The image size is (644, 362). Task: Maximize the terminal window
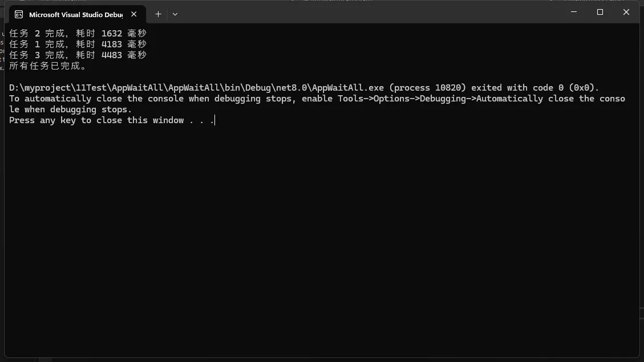[x=600, y=12]
